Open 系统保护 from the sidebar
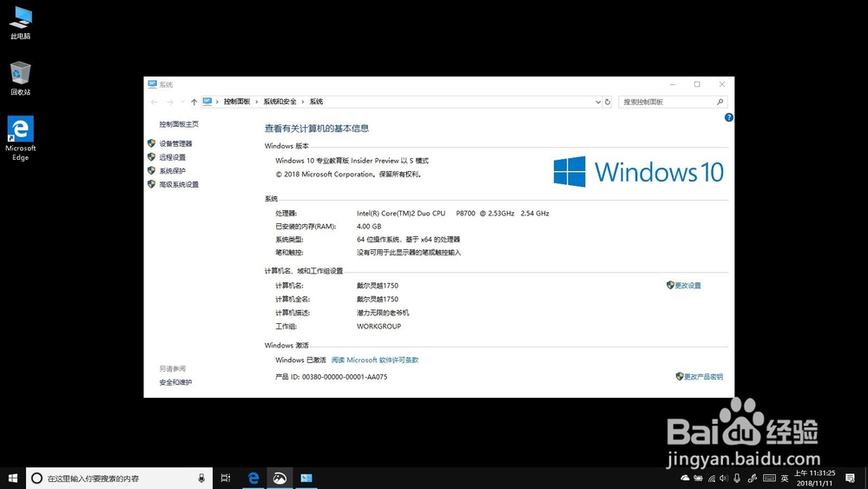The height and width of the screenshot is (489, 868). tap(172, 170)
